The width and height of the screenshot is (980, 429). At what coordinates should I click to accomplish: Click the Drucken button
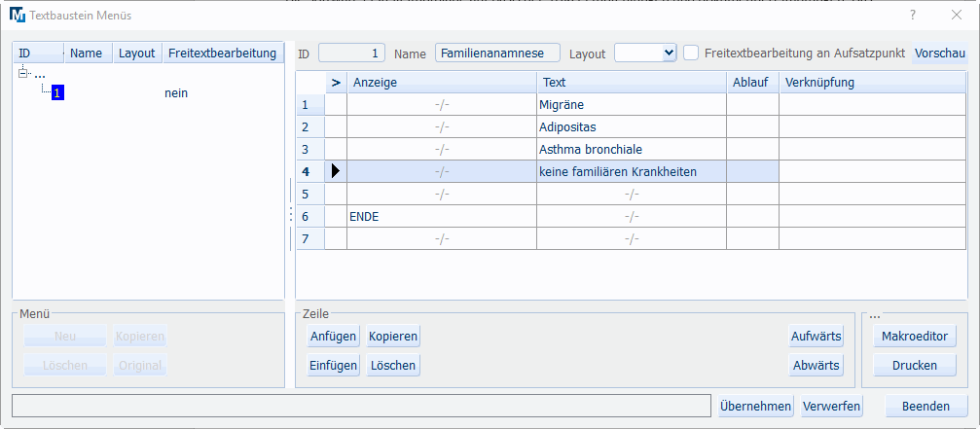915,366
